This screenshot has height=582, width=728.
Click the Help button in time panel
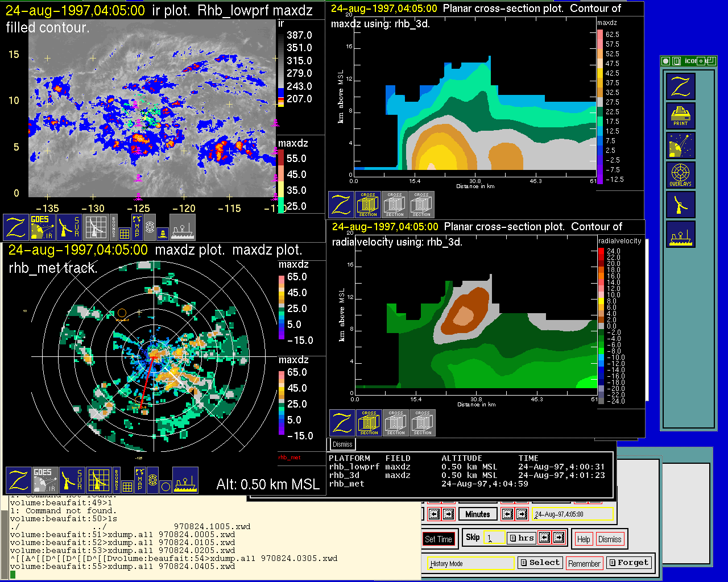584,539
